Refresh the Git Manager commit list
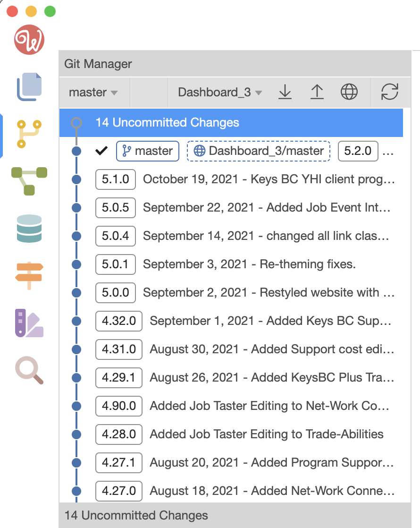 (390, 92)
